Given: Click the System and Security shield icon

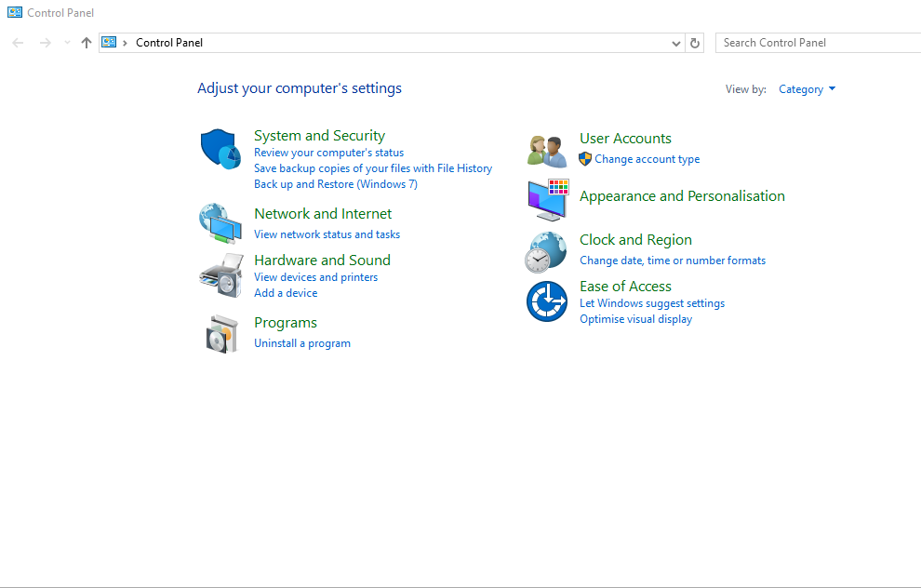Looking at the screenshot, I should tap(220, 149).
